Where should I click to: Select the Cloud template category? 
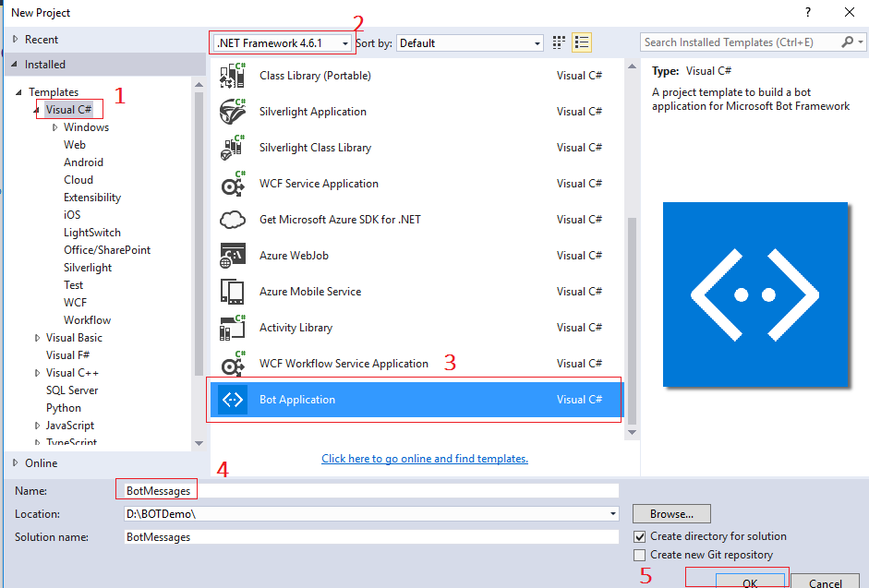pos(78,180)
